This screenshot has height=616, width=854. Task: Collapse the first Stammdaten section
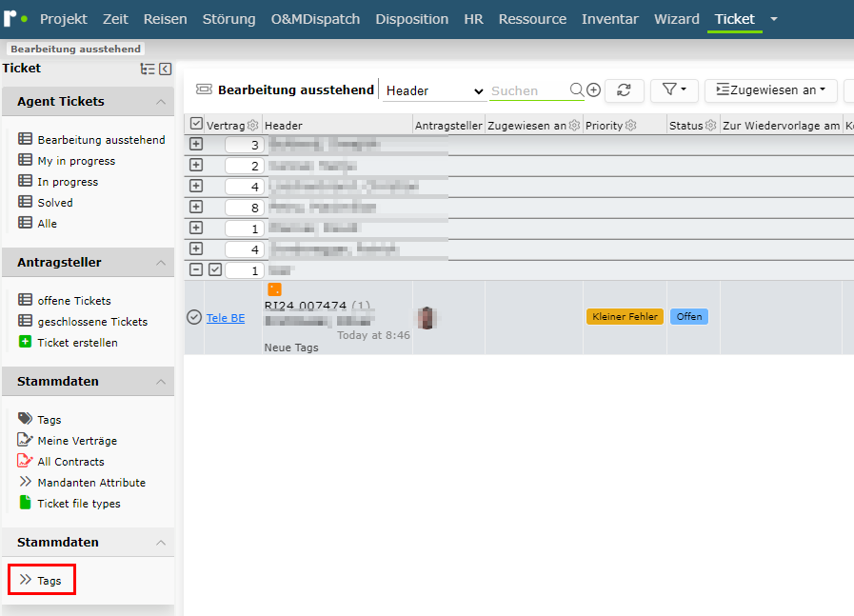[161, 382]
